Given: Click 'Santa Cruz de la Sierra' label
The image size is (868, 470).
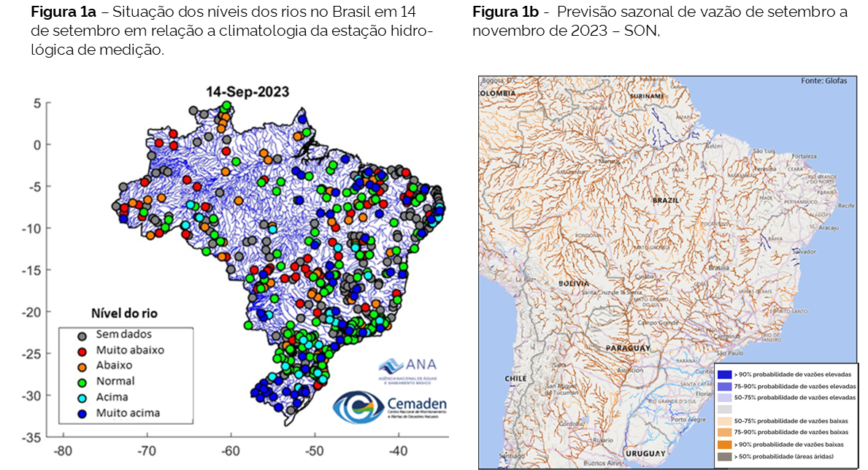Looking at the screenshot, I should (x=611, y=292).
